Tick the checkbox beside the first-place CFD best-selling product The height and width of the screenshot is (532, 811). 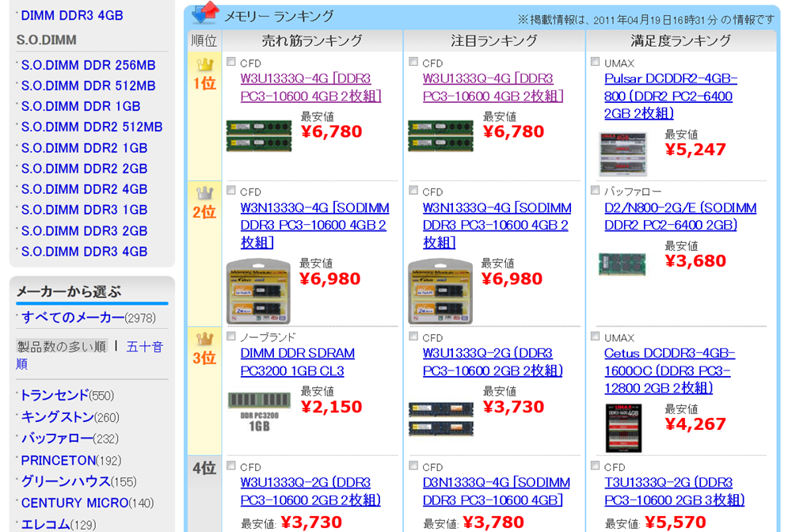[x=231, y=62]
